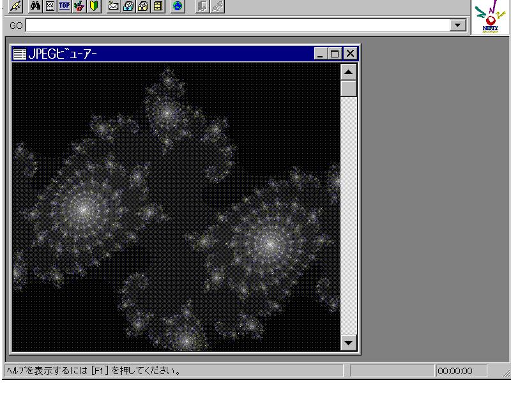
Task: Open the beginner mark guide icon
Action: click(92, 7)
